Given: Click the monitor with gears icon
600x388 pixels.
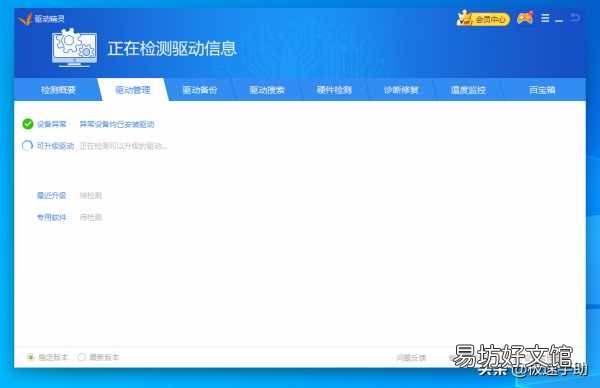Looking at the screenshot, I should (74, 48).
